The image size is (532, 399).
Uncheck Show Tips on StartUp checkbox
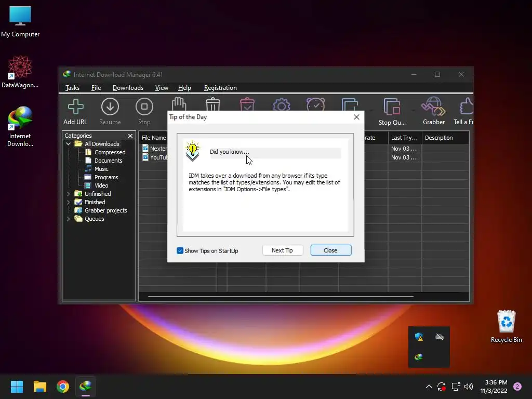(180, 251)
